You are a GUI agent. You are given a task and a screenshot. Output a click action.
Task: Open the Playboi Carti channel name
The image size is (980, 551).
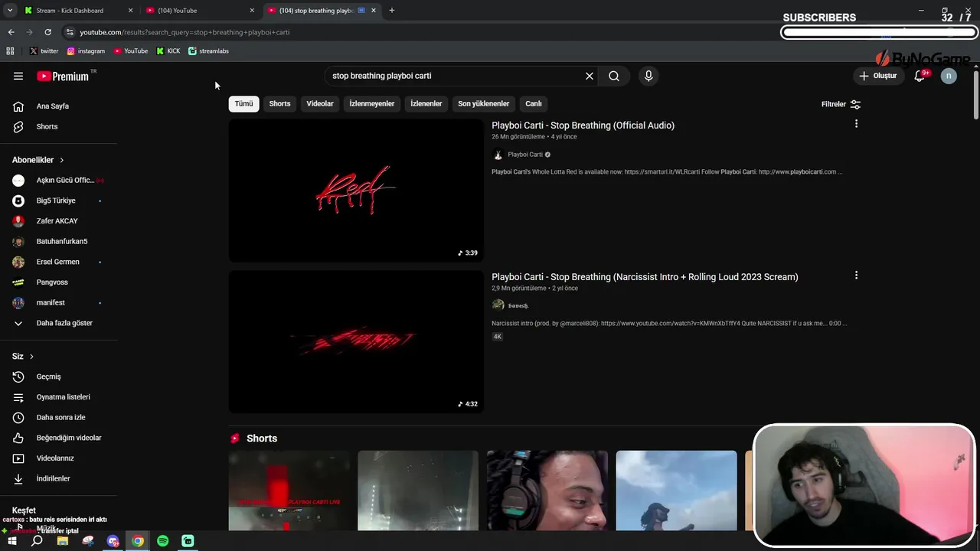point(525,155)
